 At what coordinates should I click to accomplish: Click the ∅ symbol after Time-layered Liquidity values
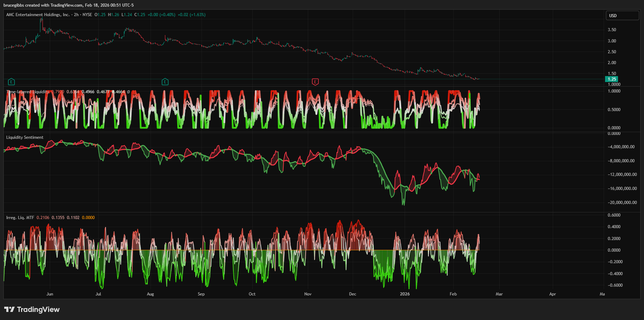pyautogui.click(x=128, y=92)
